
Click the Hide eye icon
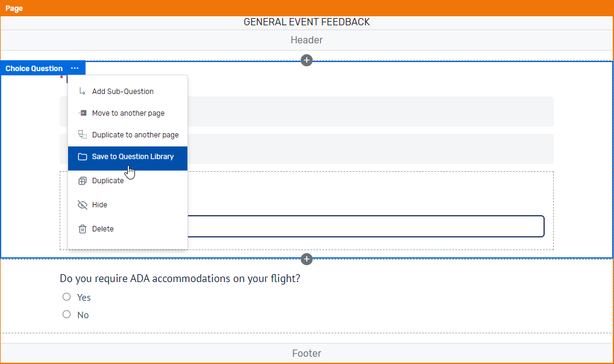coord(83,205)
